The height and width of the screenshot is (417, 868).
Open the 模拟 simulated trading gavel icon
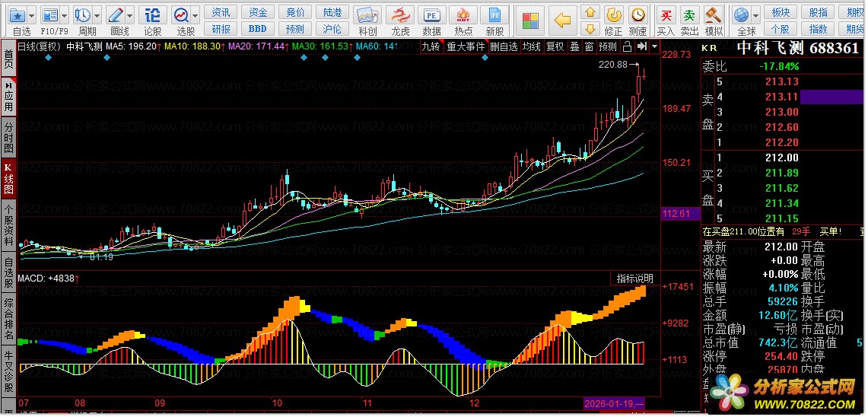pos(714,15)
